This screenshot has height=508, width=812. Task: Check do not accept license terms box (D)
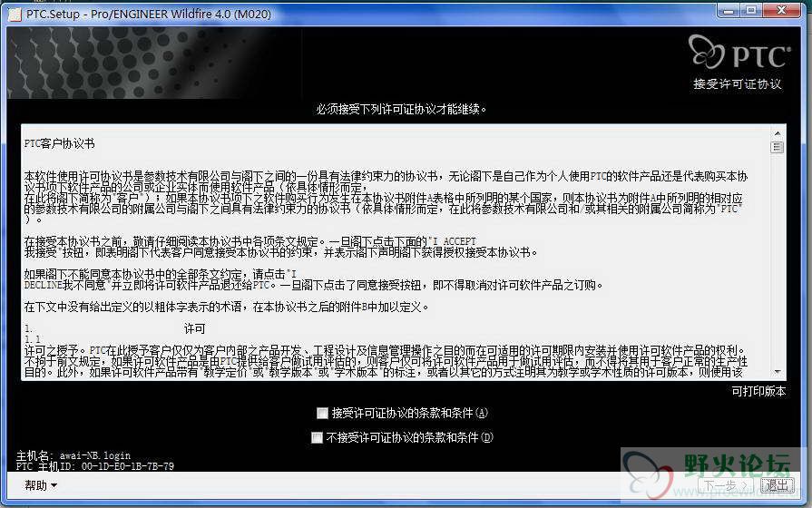pyautogui.click(x=317, y=437)
